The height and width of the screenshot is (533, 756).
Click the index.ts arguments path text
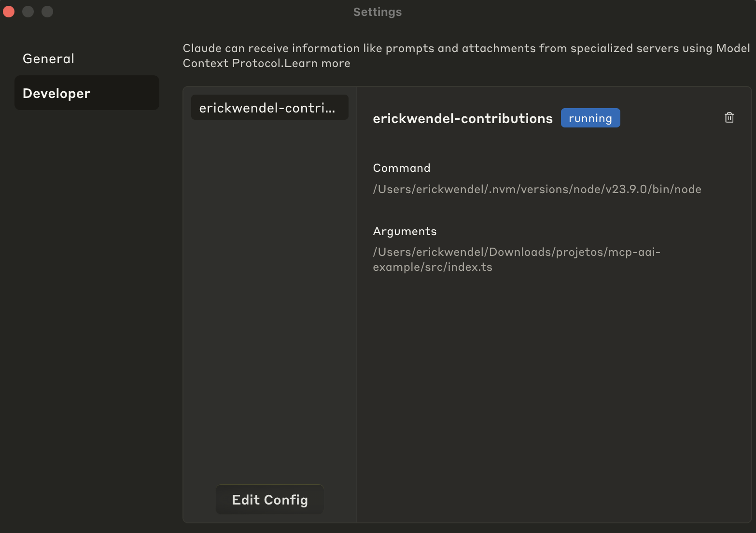point(516,259)
